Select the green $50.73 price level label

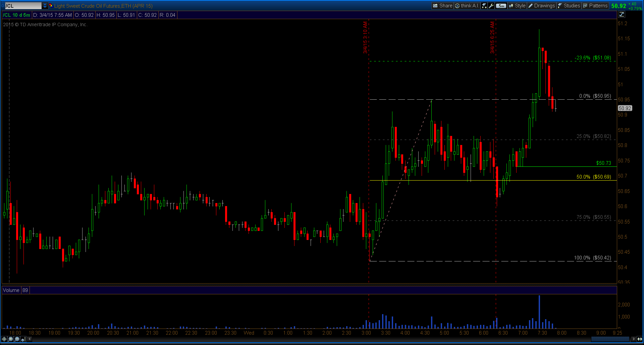click(x=603, y=163)
